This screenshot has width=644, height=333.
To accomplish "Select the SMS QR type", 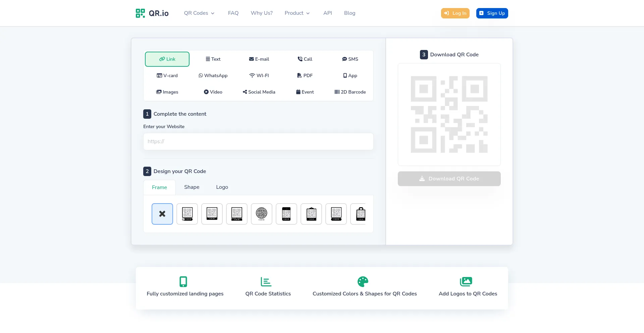I will pyautogui.click(x=350, y=59).
